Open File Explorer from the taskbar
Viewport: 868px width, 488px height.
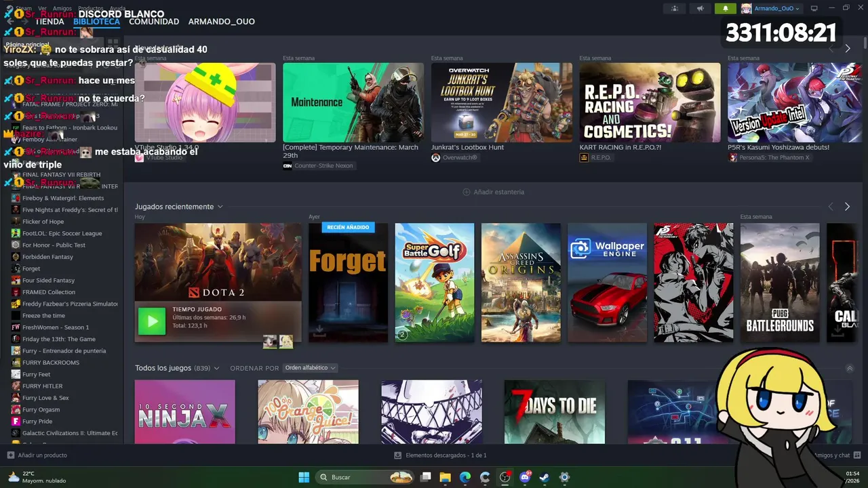click(445, 477)
